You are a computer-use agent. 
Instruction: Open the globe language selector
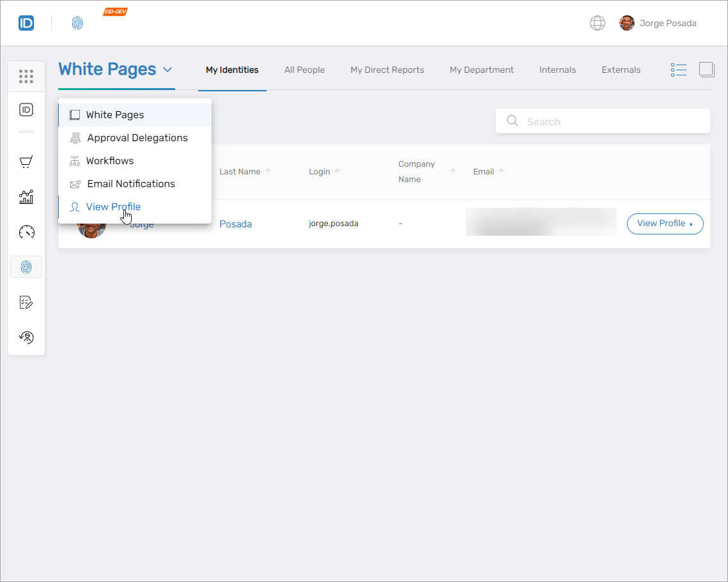coord(597,22)
